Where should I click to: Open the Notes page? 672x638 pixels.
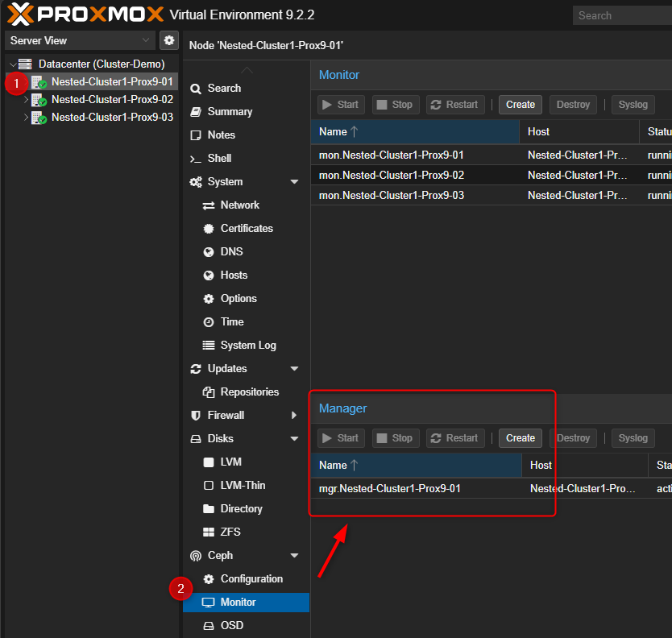tap(247, 135)
